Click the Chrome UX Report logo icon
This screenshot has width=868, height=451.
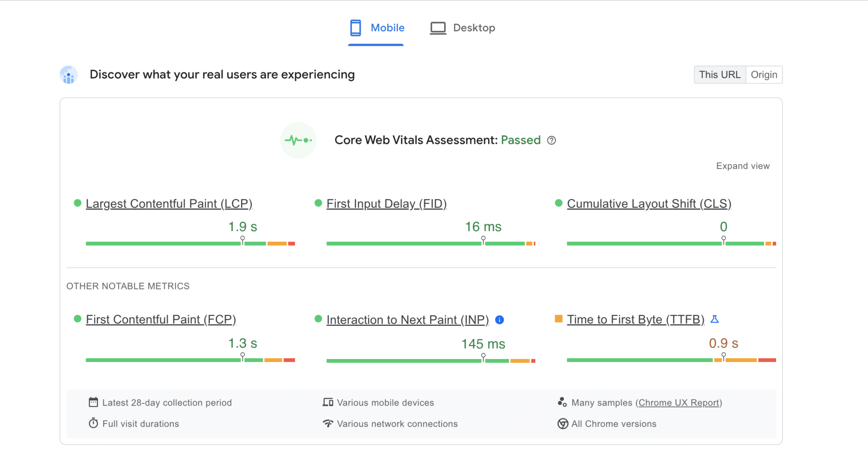click(x=562, y=402)
